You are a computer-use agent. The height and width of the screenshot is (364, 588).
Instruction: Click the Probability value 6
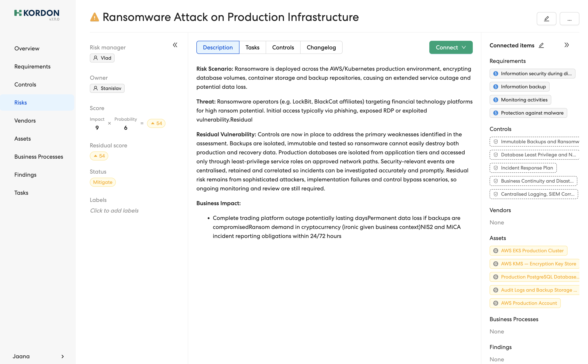pyautogui.click(x=126, y=128)
